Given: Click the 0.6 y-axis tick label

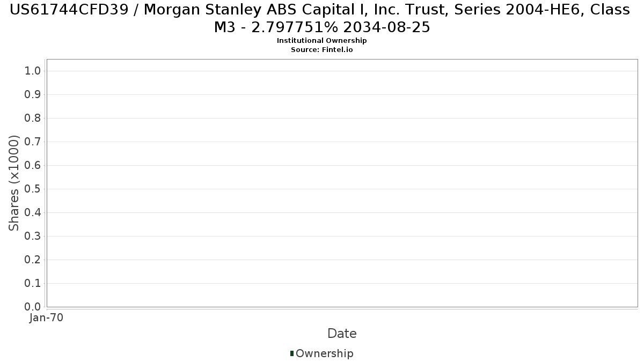Looking at the screenshot, I should [x=33, y=165].
